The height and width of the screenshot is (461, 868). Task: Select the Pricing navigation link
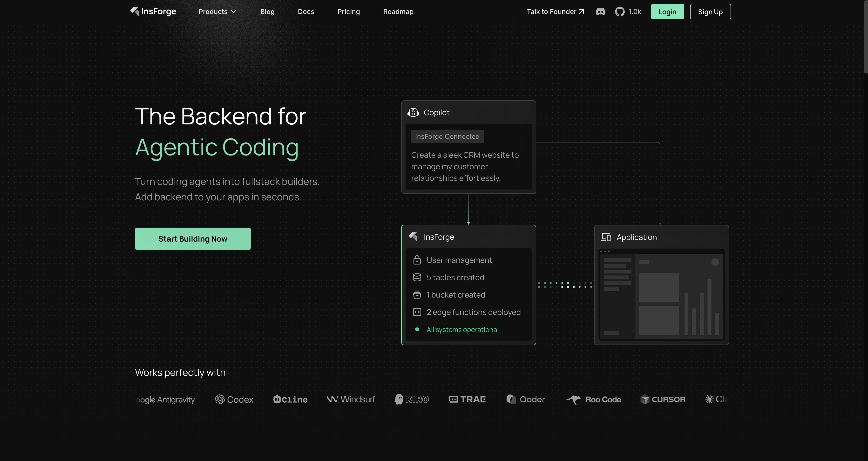pos(348,12)
